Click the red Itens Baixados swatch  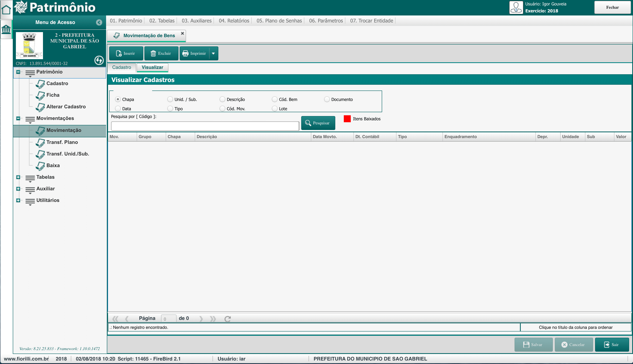tap(347, 119)
